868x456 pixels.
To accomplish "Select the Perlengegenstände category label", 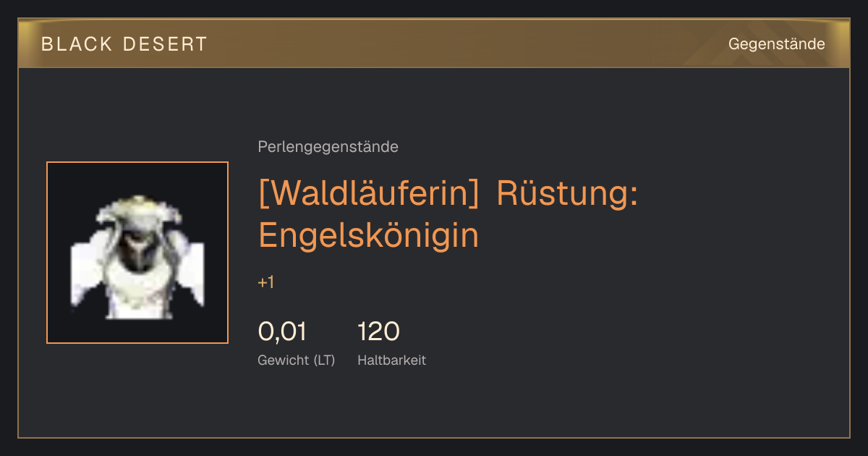I will coord(328,147).
